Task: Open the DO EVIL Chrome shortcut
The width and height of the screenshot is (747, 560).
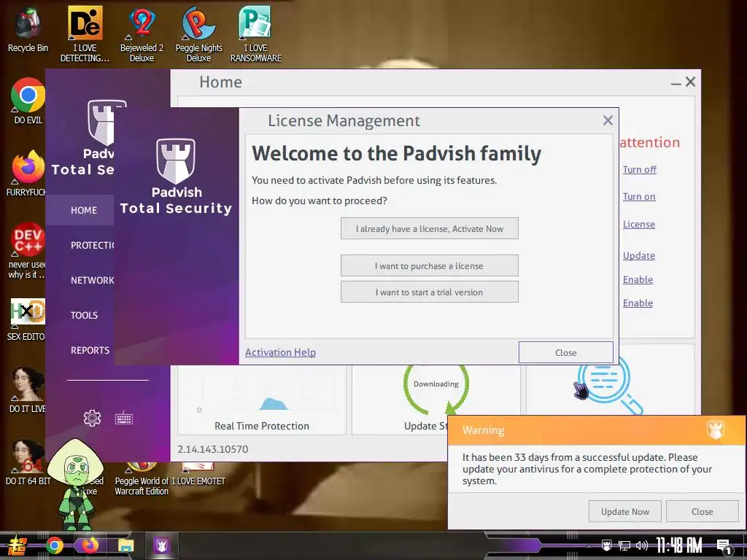Action: (28, 101)
